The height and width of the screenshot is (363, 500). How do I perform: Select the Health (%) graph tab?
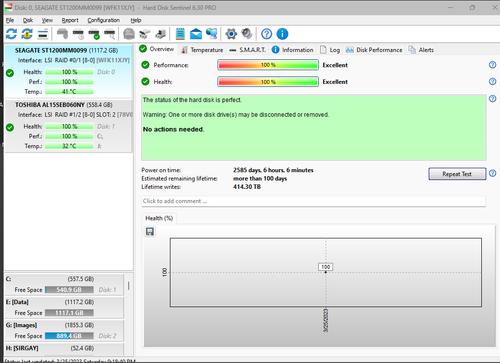pos(159,218)
